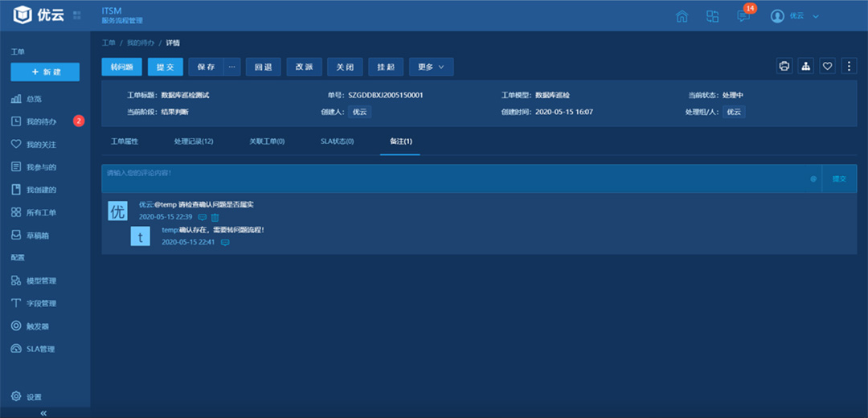
Task: Expand extra save options next to 保存
Action: coord(232,67)
